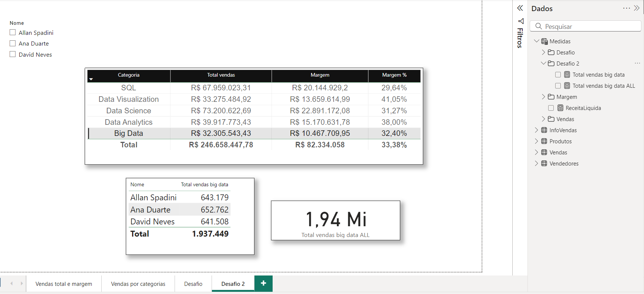Click the magnifier icon in Pesquisar box
Image resolution: width=644 pixels, height=294 pixels.
[539, 26]
